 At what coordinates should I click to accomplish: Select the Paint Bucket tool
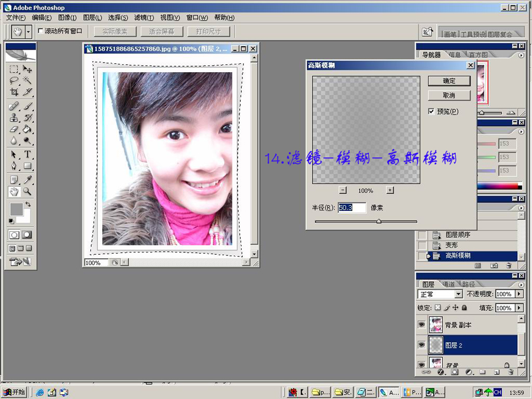coord(27,129)
